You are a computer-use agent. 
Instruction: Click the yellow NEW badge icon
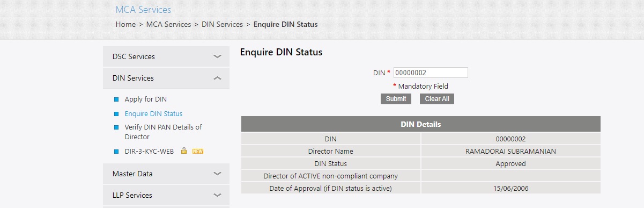[198, 152]
